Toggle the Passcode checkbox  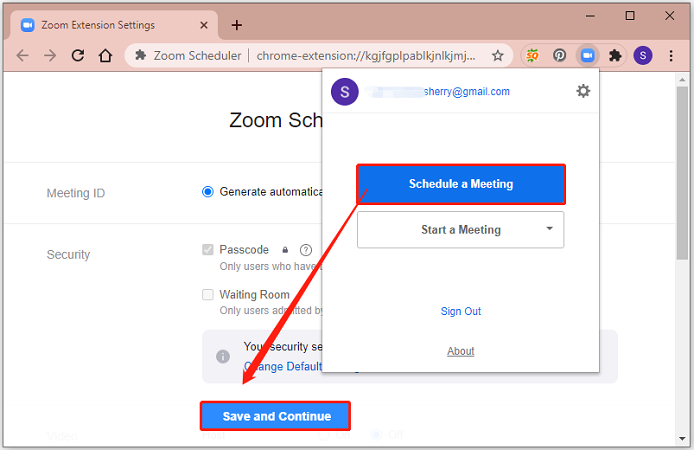(x=208, y=250)
